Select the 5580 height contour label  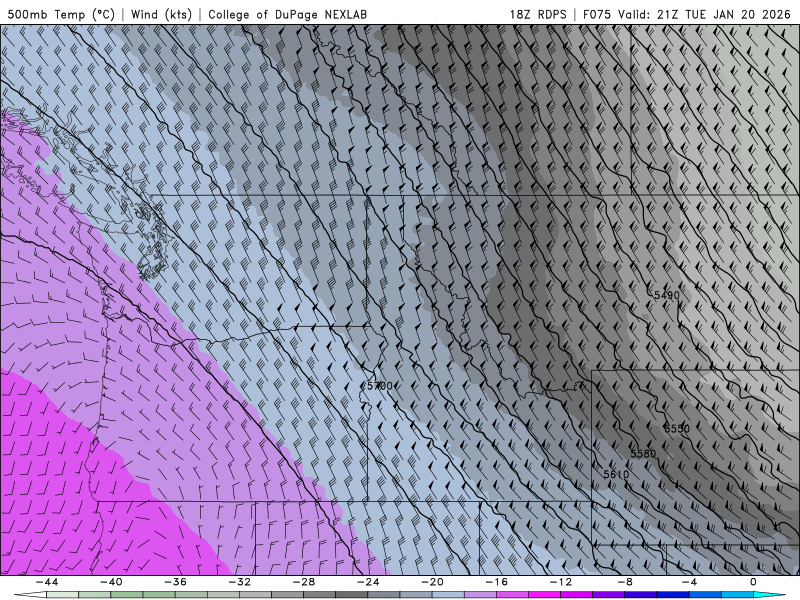(x=643, y=454)
